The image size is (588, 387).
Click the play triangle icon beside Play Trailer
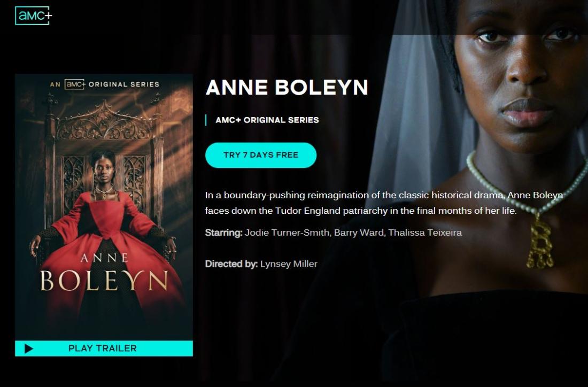coord(28,349)
